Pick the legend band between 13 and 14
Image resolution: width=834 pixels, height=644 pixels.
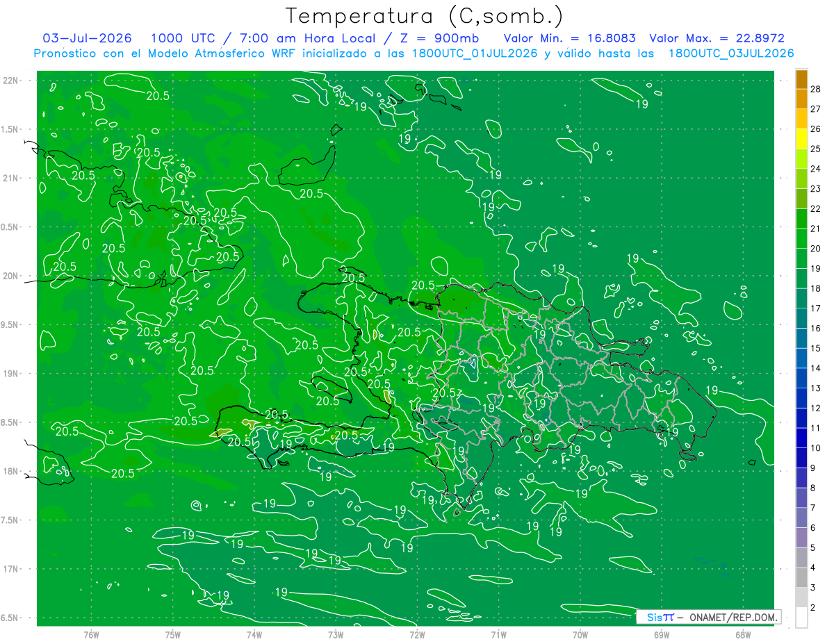pos(801,378)
